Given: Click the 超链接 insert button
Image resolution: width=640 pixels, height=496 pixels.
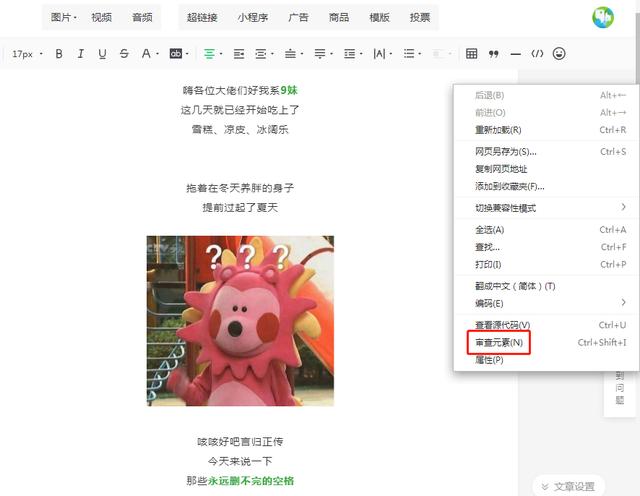Looking at the screenshot, I should coord(202,18).
